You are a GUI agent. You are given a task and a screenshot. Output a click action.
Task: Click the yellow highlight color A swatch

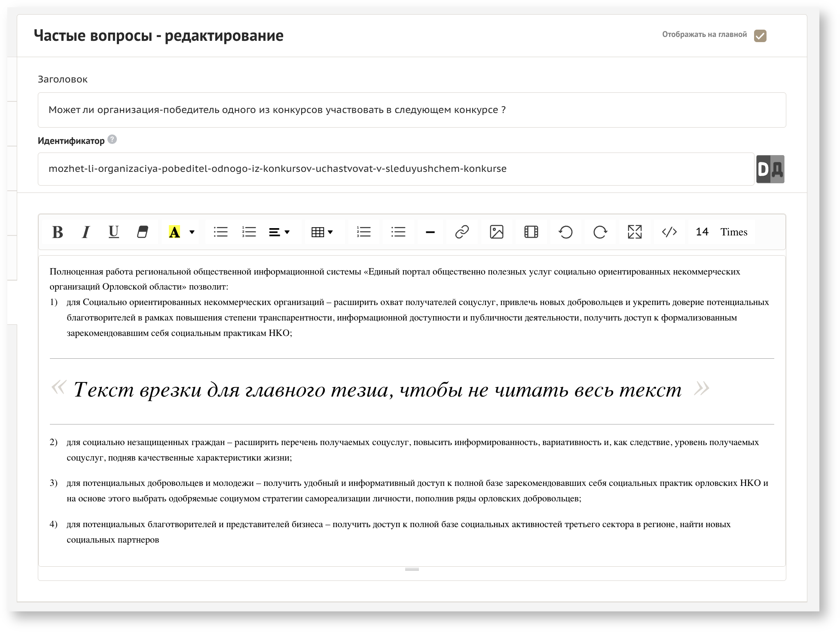tap(174, 232)
